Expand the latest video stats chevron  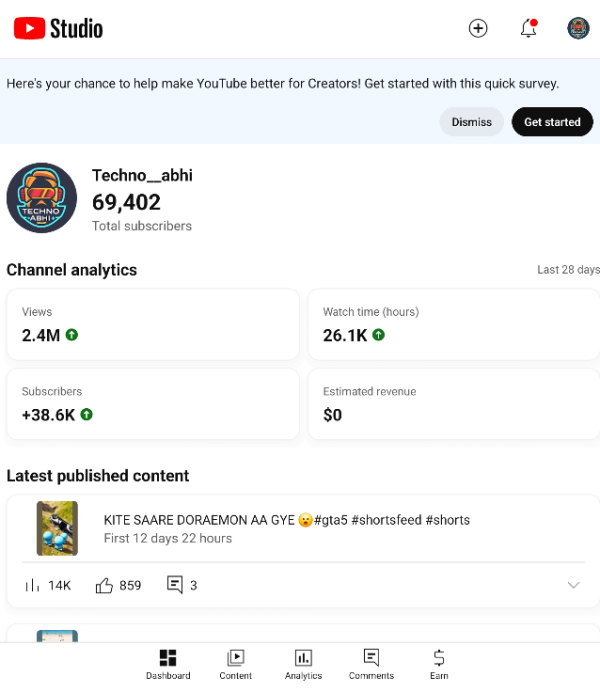[x=573, y=585]
